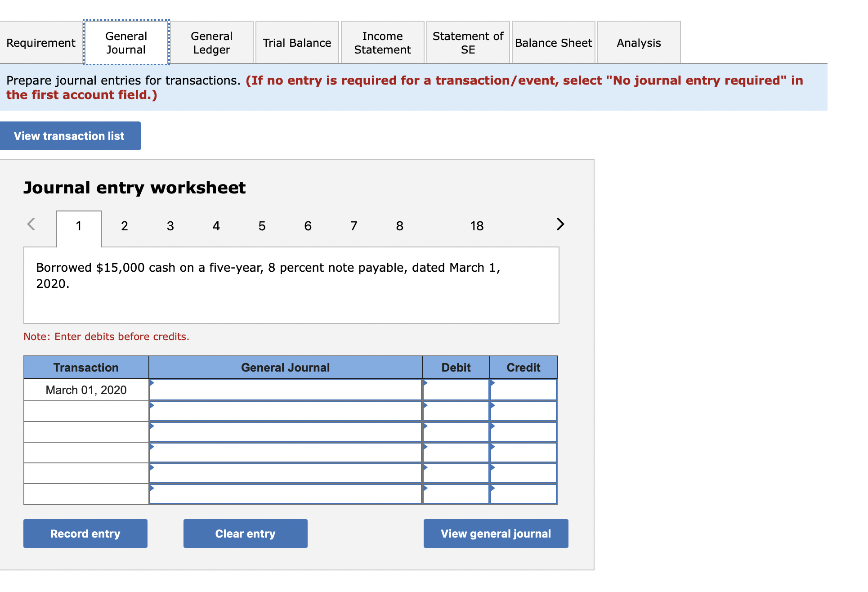
Task: Jump to transaction 18 tab
Action: 477,226
